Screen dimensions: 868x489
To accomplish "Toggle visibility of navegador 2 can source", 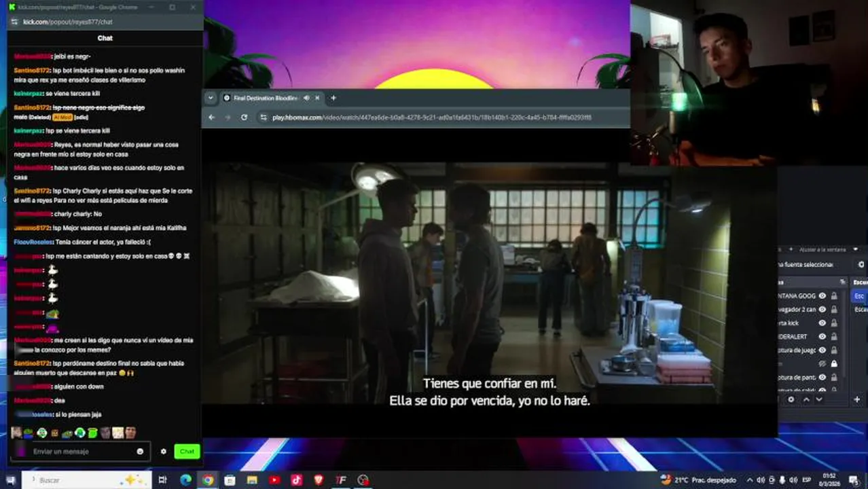I will [x=822, y=310].
